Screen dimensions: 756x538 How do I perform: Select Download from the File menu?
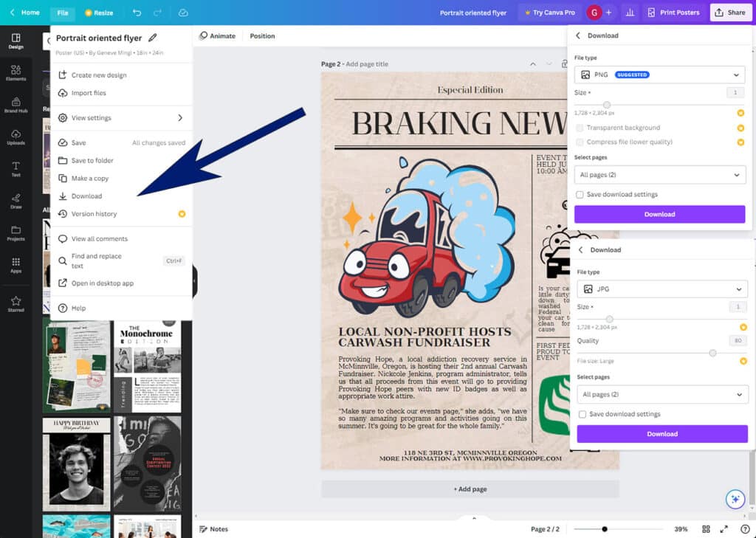(x=86, y=196)
